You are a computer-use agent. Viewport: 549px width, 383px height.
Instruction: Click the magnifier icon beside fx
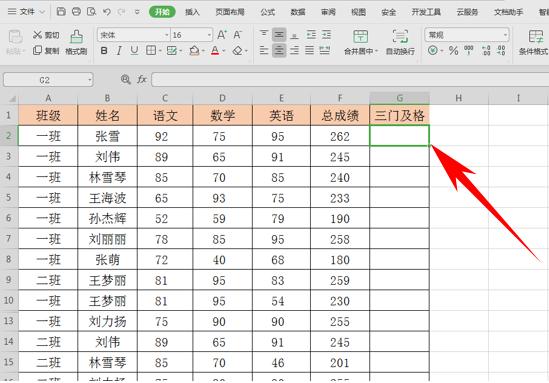point(125,80)
